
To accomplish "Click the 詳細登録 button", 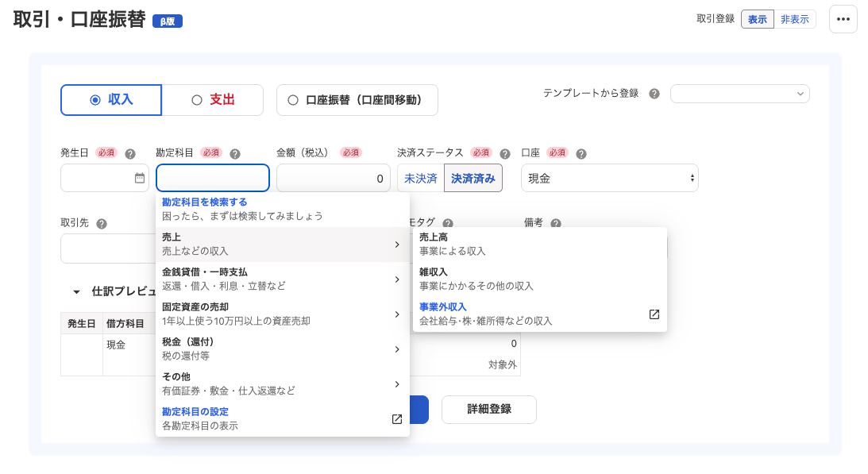I will pos(488,410).
